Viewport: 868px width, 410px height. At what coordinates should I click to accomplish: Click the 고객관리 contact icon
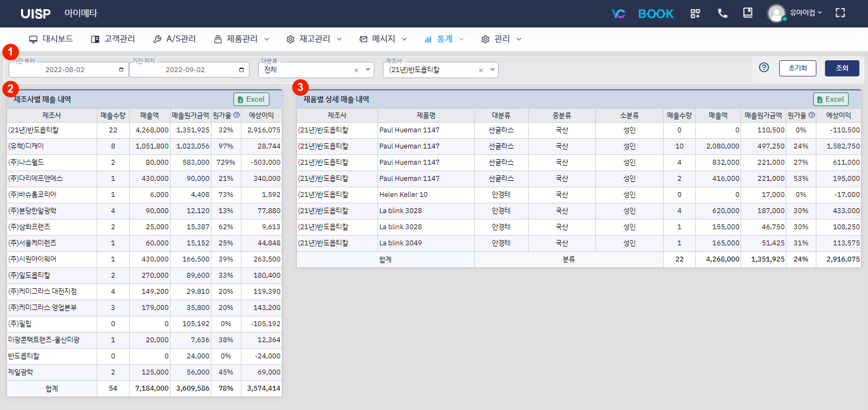pyautogui.click(x=95, y=39)
